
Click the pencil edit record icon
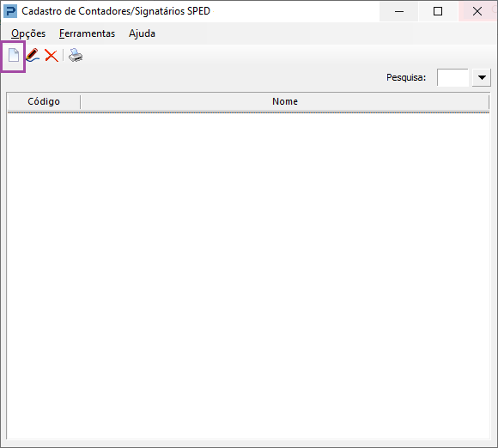click(x=33, y=55)
